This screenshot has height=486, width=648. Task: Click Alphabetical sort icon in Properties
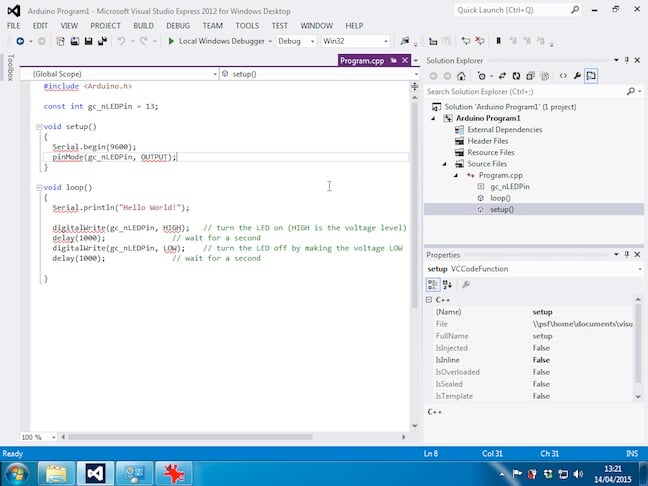tap(447, 284)
